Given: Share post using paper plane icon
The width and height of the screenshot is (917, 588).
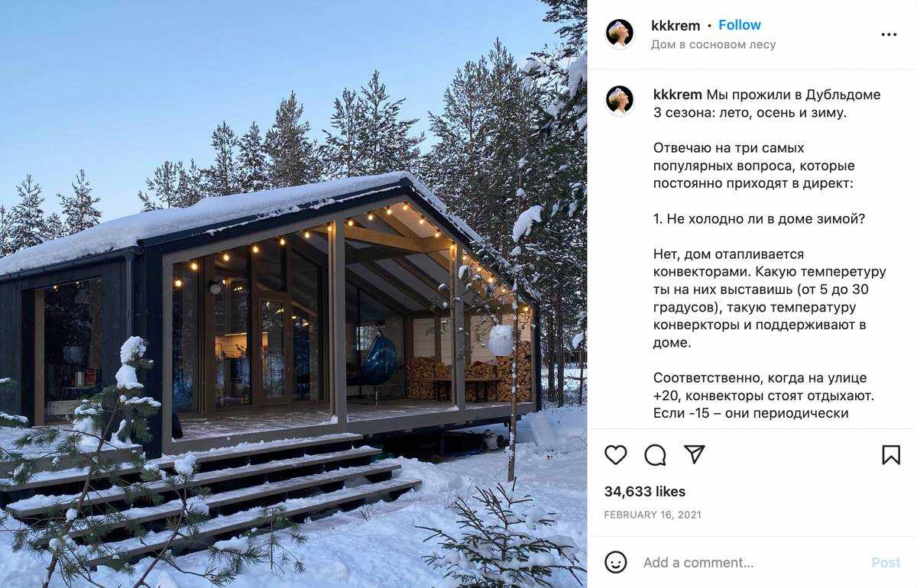Looking at the screenshot, I should click(694, 454).
